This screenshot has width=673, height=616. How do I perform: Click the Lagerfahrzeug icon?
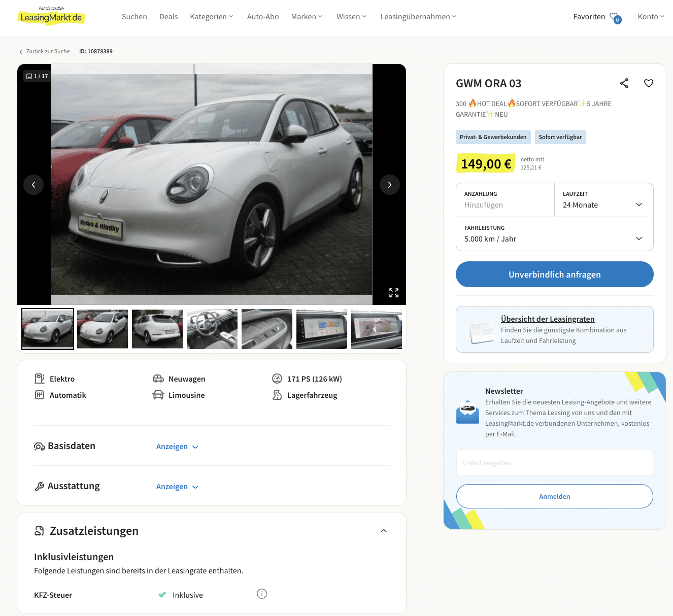tap(277, 395)
